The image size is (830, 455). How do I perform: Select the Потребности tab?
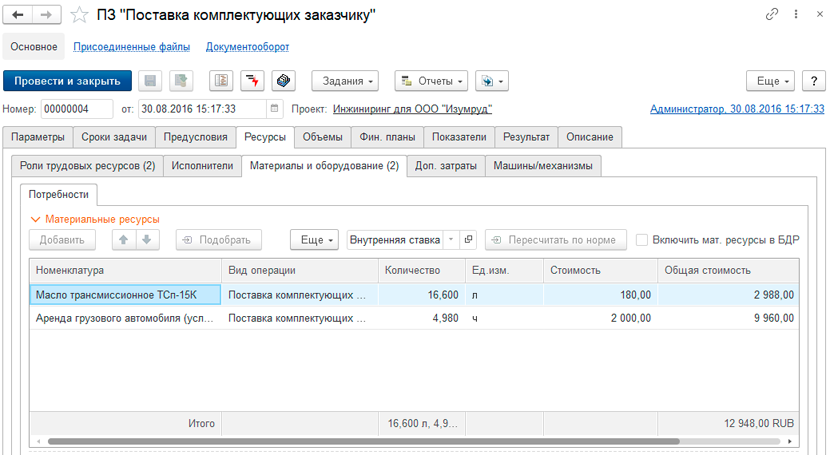pyautogui.click(x=59, y=194)
